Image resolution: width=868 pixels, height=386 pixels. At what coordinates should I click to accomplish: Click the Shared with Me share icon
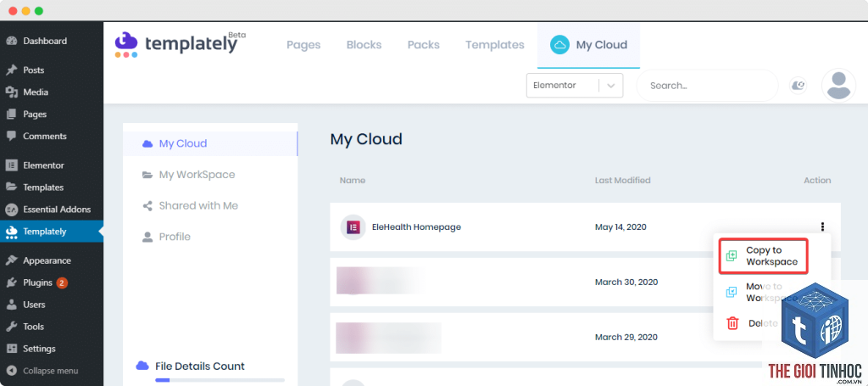click(x=147, y=206)
